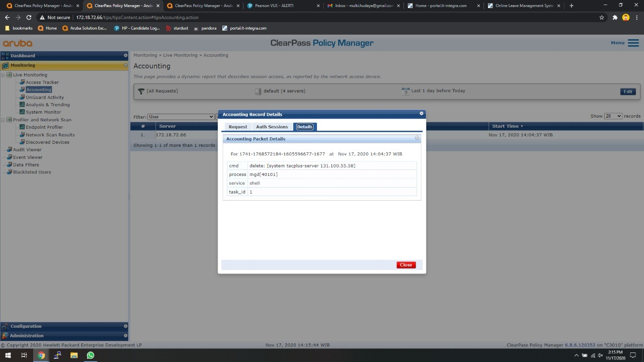Open the Auth Sessions tab
The height and width of the screenshot is (362, 644).
click(x=272, y=127)
